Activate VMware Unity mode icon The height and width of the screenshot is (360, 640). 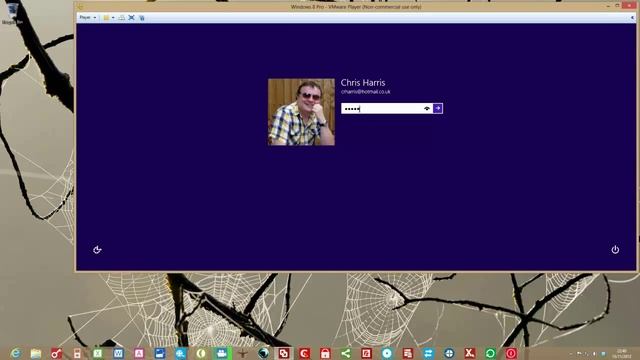click(142, 18)
